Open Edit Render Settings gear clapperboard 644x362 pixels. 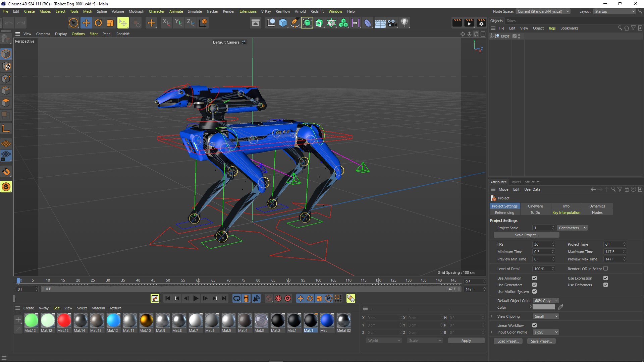pyautogui.click(x=481, y=23)
